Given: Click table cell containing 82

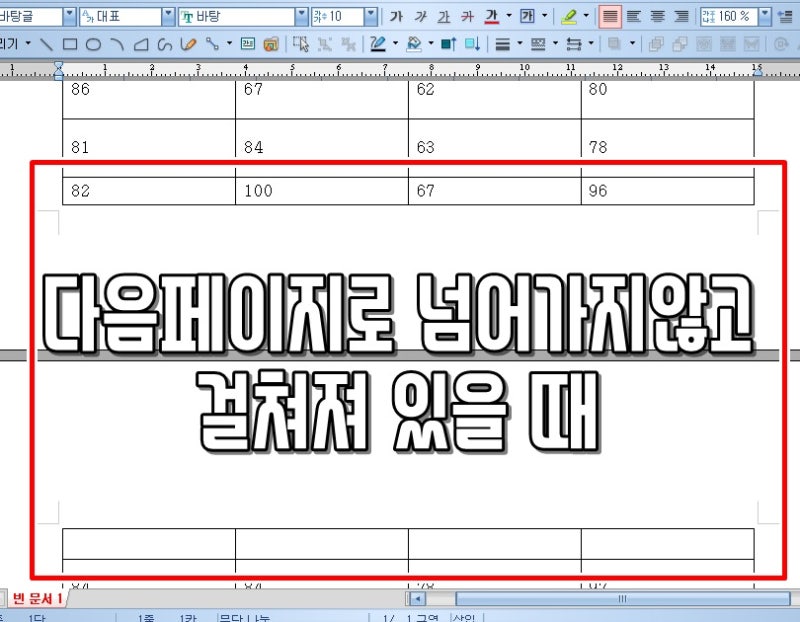Looking at the screenshot, I should point(149,191).
